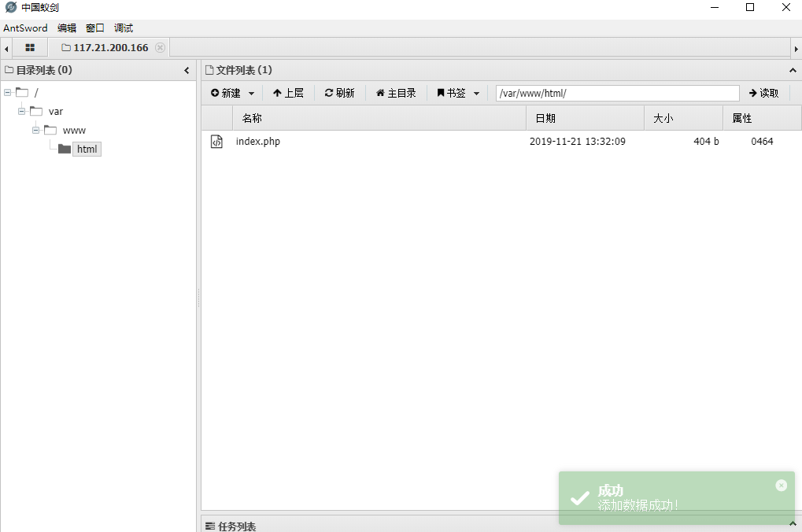Click the /var/www/html/ path input field
Screen dimensions: 802x532
pyautogui.click(x=617, y=93)
